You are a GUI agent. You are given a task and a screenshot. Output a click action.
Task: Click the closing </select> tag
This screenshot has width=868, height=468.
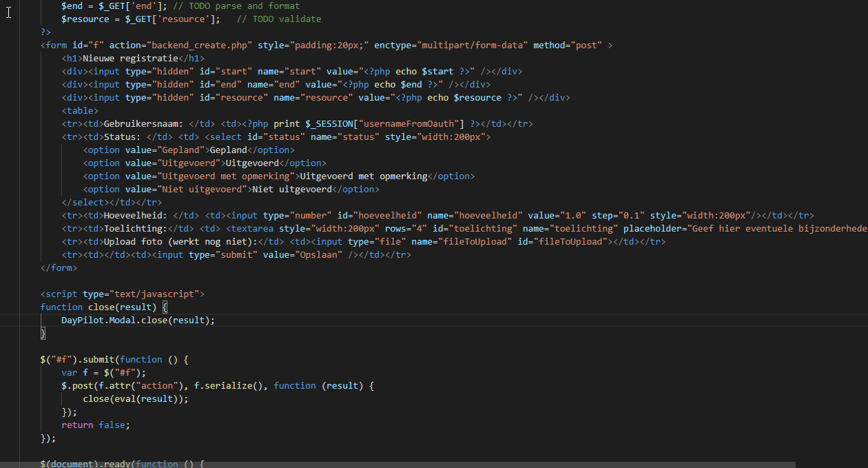85,202
